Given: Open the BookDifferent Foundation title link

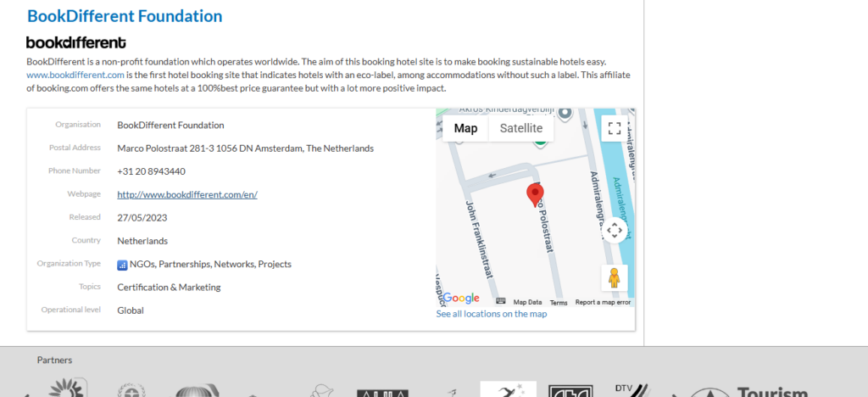Looking at the screenshot, I should tap(125, 16).
